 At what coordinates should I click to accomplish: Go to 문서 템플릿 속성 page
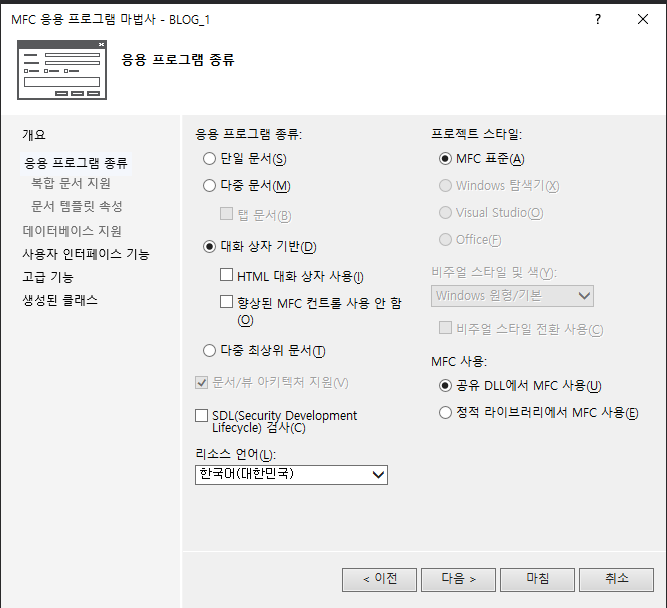pos(77,206)
